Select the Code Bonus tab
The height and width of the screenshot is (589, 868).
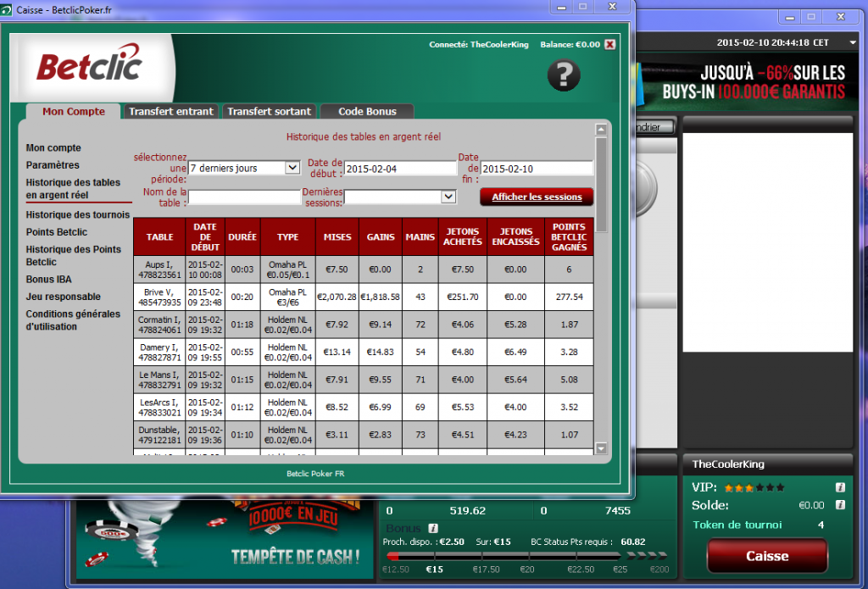tap(367, 111)
